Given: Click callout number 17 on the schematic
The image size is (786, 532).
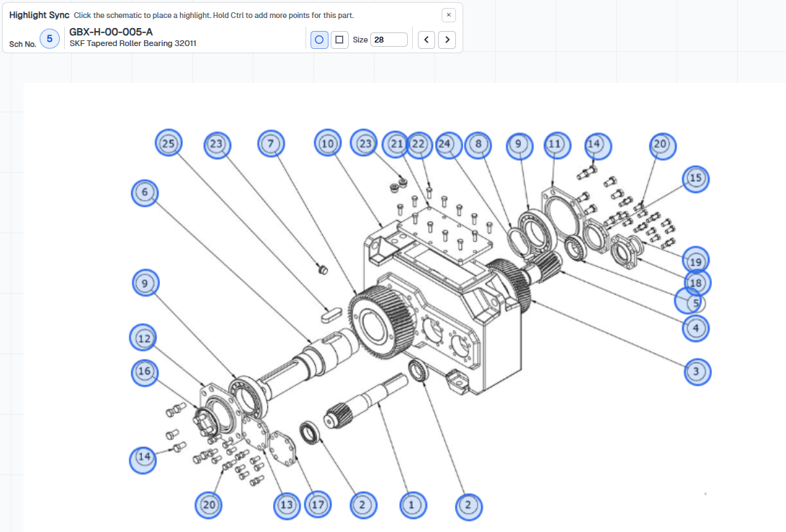Looking at the screenshot, I should point(318,505).
